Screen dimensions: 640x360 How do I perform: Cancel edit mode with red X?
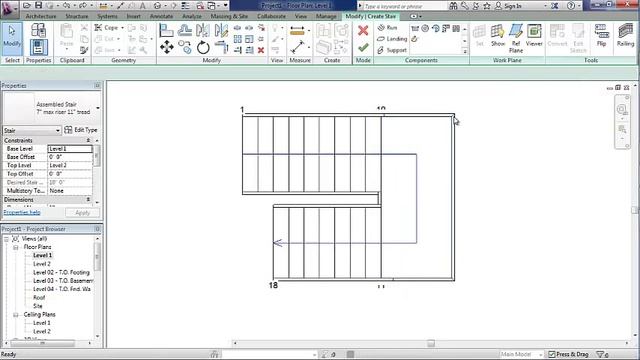pos(363,31)
